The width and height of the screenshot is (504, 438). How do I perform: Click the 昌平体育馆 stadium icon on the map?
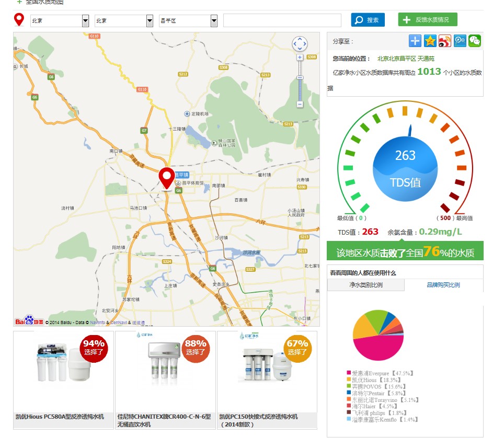(178, 183)
